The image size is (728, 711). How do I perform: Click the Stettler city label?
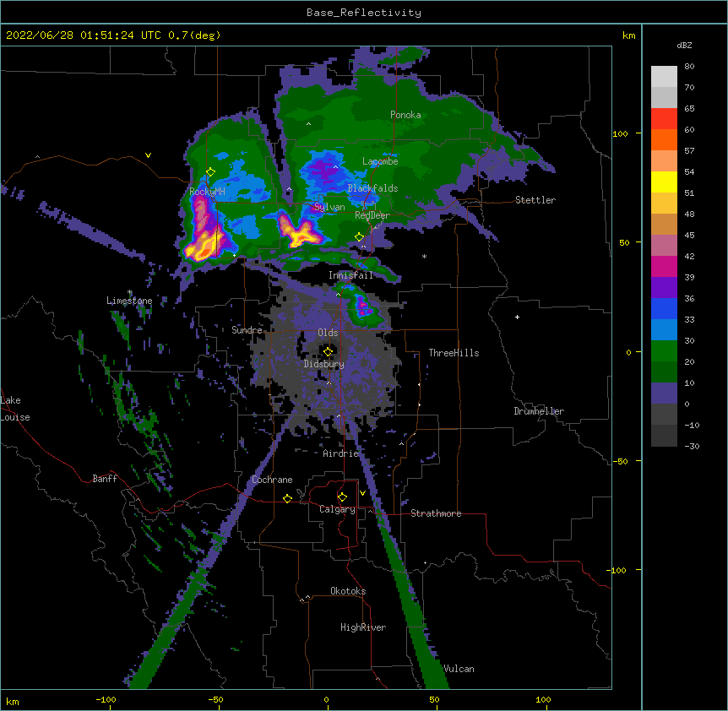coord(535,200)
